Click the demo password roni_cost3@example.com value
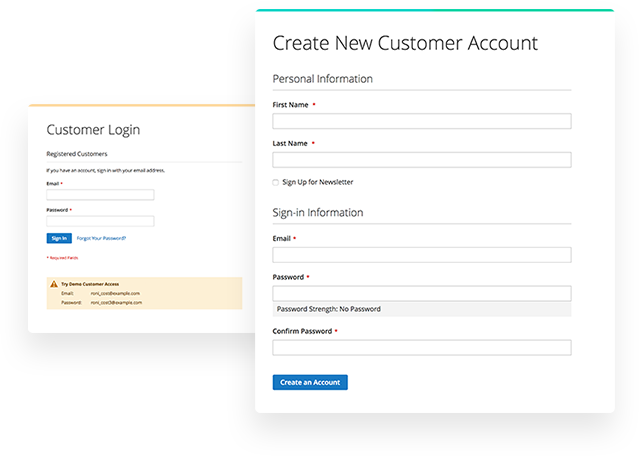The image size is (639, 456). pos(116,303)
